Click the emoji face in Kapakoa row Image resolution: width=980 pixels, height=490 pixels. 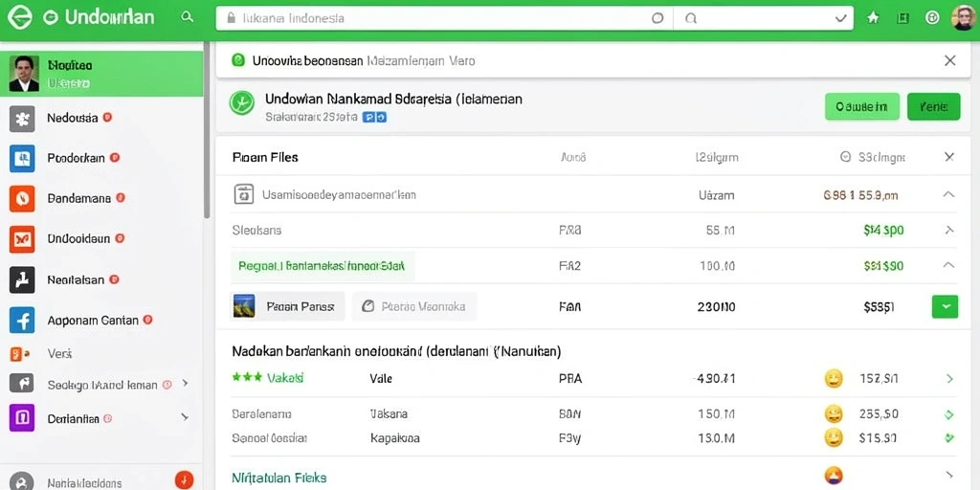coord(834,437)
